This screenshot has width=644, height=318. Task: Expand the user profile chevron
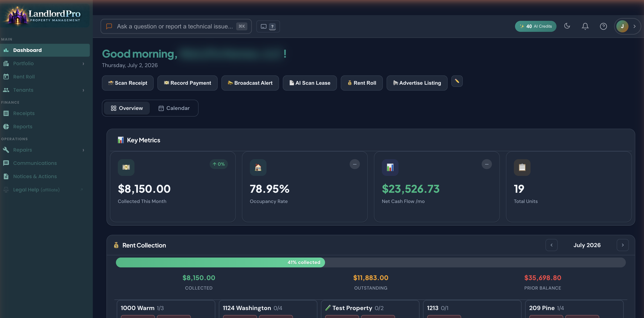tap(634, 26)
